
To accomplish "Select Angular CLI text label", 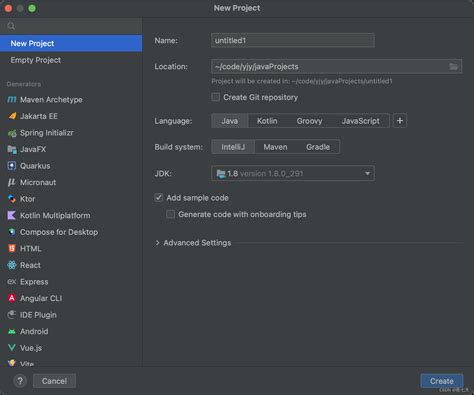I will point(41,298).
